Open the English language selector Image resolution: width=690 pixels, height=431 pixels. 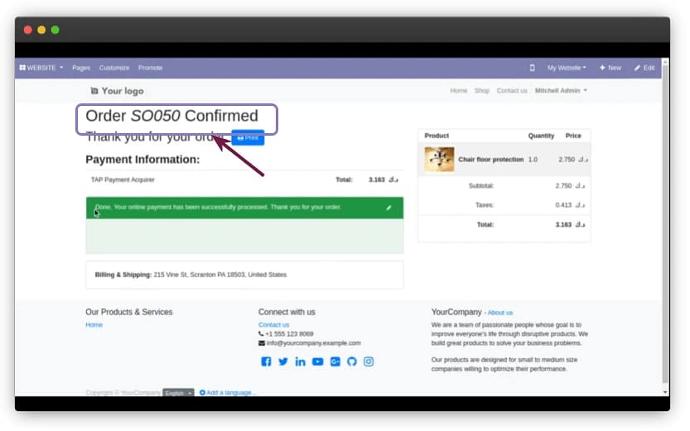[x=178, y=393]
